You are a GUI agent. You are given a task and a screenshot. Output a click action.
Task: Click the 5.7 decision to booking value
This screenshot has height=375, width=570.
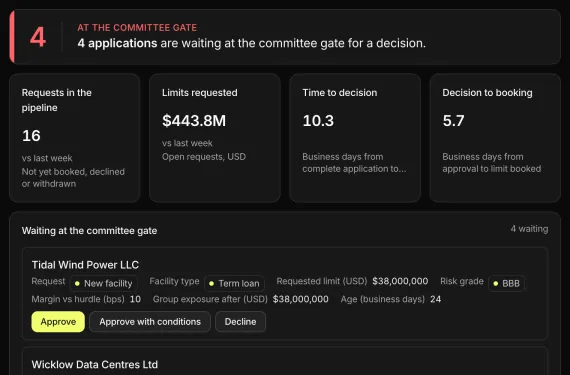coord(453,121)
